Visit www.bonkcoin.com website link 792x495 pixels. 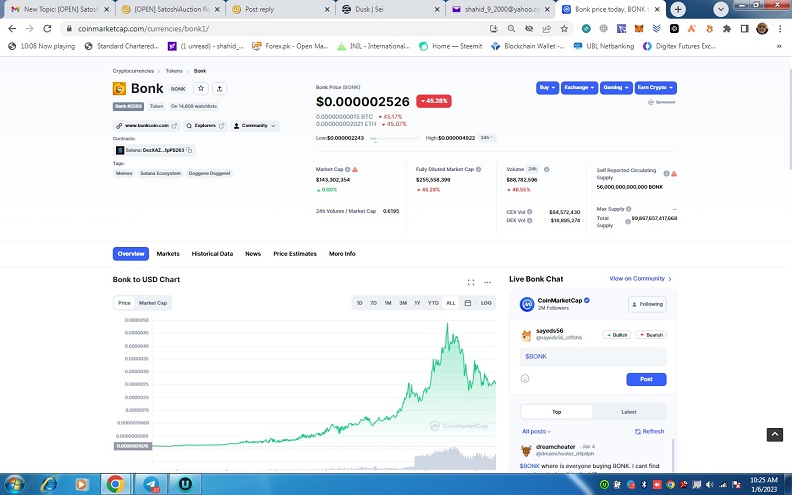[x=146, y=126]
